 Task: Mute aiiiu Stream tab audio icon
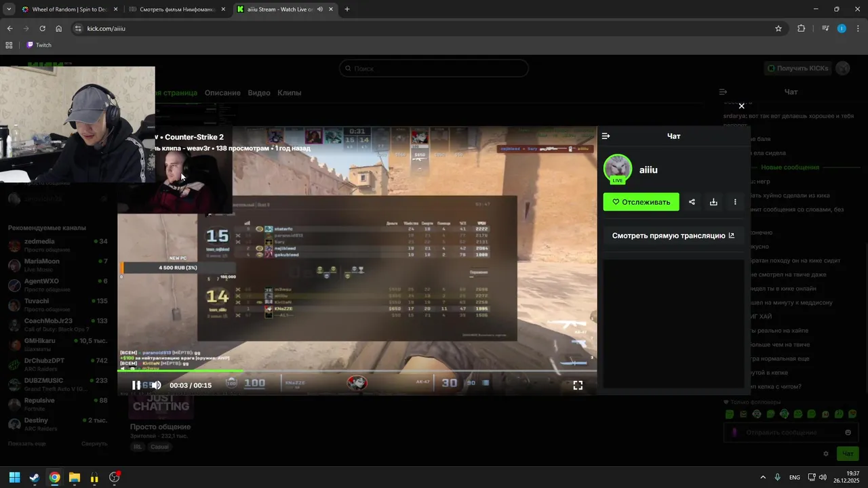click(319, 9)
